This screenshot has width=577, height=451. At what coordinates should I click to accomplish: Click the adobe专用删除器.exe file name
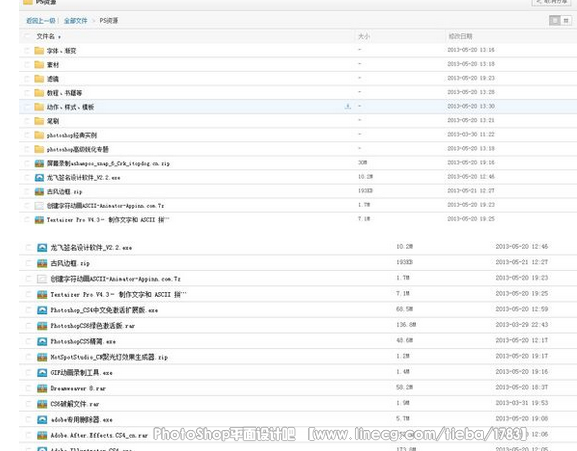tap(81, 420)
